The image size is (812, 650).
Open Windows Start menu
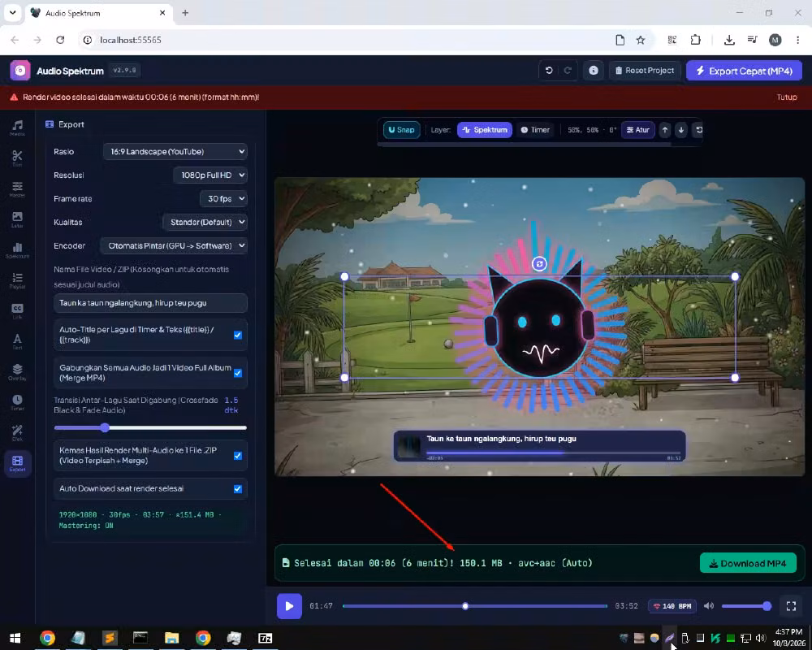15,638
